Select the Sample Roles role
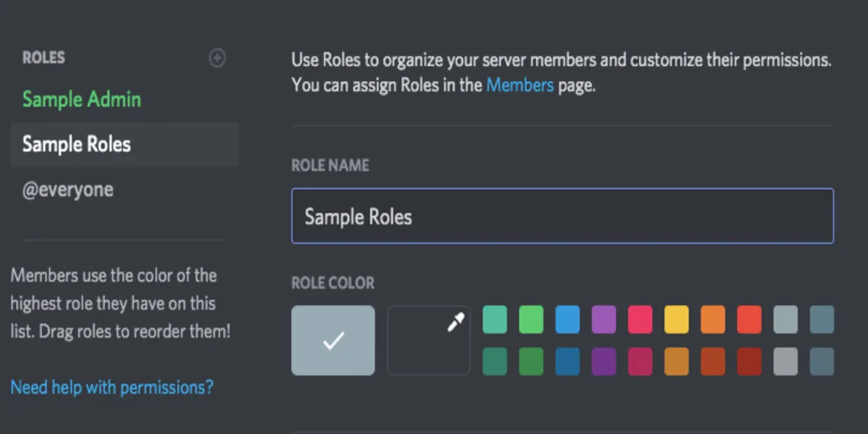 (124, 145)
